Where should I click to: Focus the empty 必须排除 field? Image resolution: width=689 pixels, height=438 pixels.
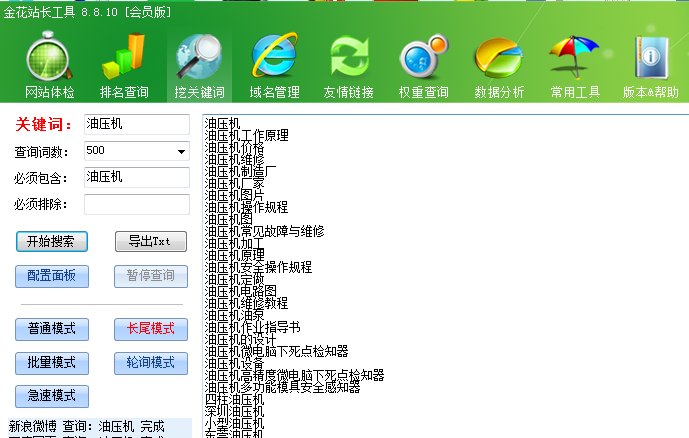pyautogui.click(x=136, y=204)
